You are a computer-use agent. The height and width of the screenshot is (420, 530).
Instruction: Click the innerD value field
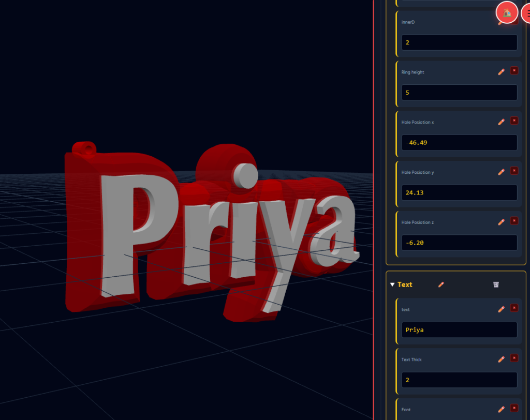459,42
